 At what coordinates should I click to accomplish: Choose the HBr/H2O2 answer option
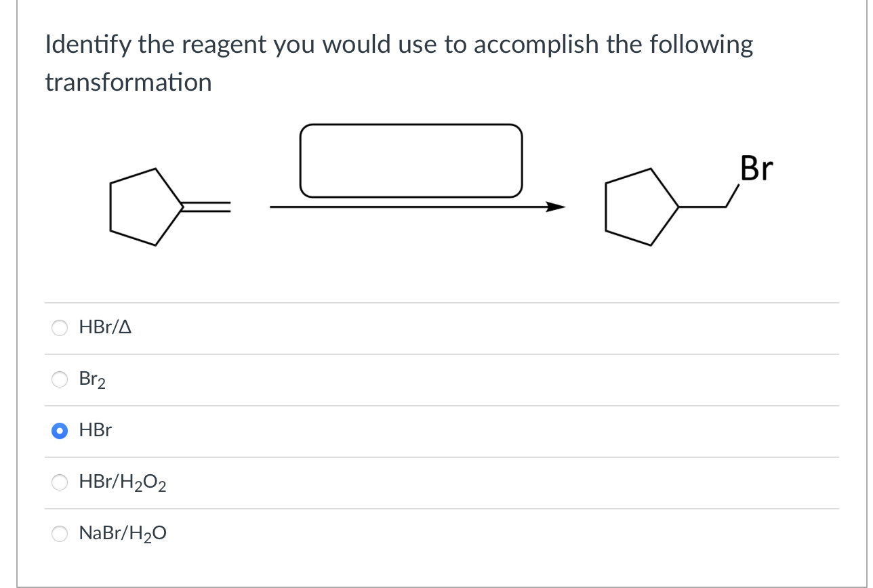pyautogui.click(x=60, y=482)
